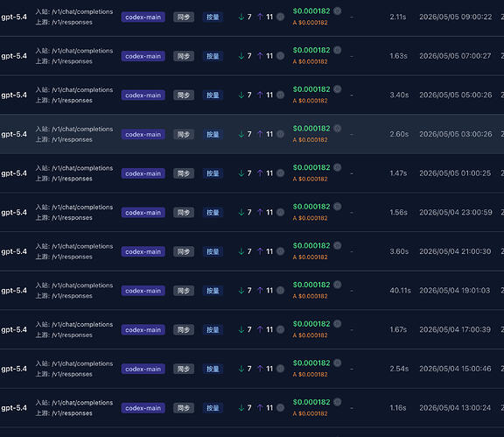This screenshot has width=504, height=437.
Task: Click the 按量 tag in the 15:00:46 row
Action: (213, 369)
